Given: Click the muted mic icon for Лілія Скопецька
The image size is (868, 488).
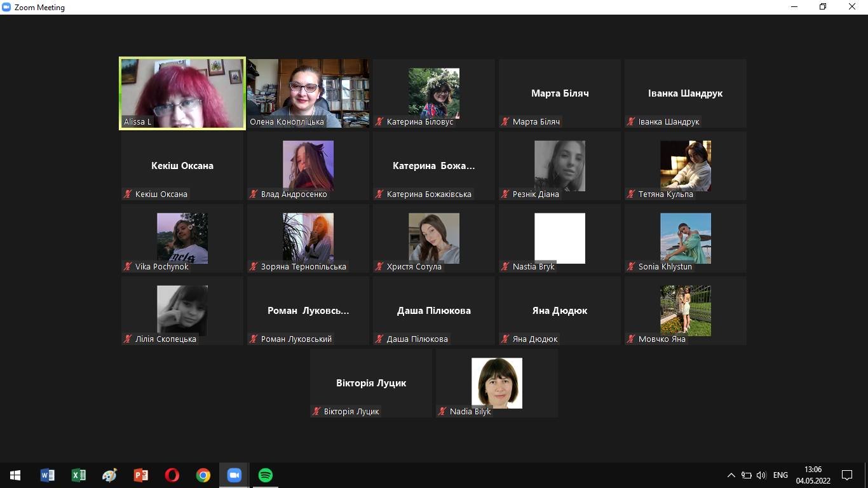Looking at the screenshot, I should click(128, 339).
